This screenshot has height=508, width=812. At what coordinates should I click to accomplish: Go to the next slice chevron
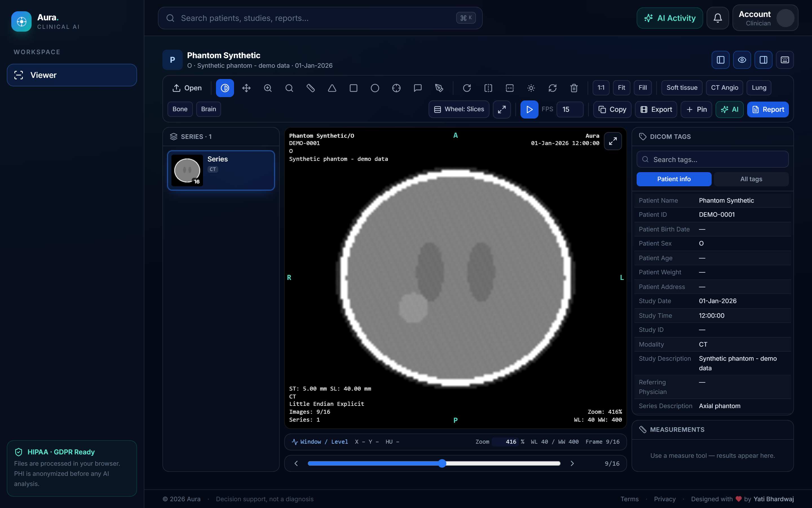tap(572, 464)
